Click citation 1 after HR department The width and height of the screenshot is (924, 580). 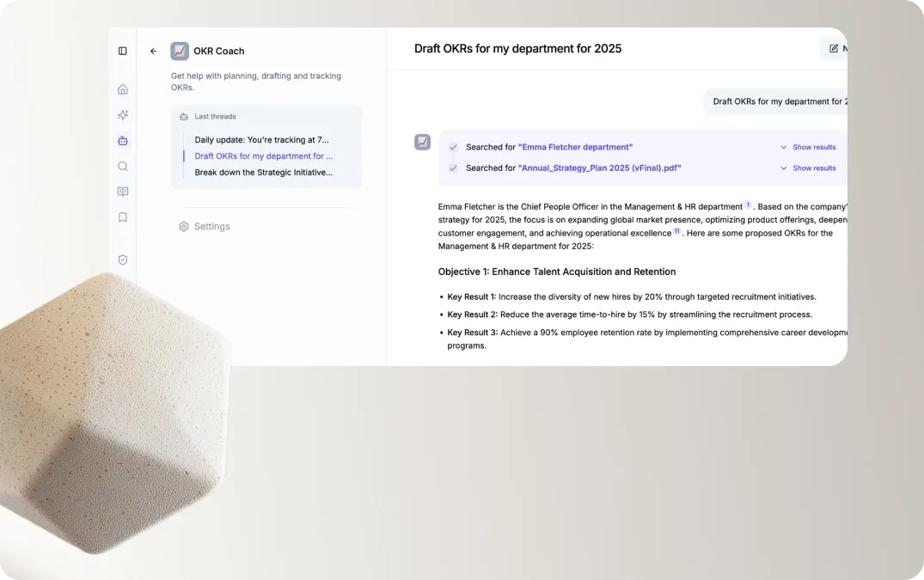click(x=748, y=205)
